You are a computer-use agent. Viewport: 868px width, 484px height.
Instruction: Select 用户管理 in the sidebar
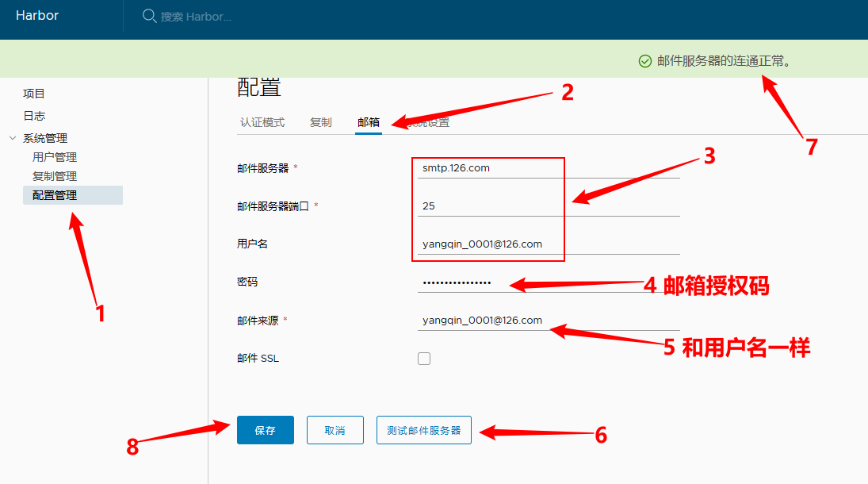(x=55, y=157)
